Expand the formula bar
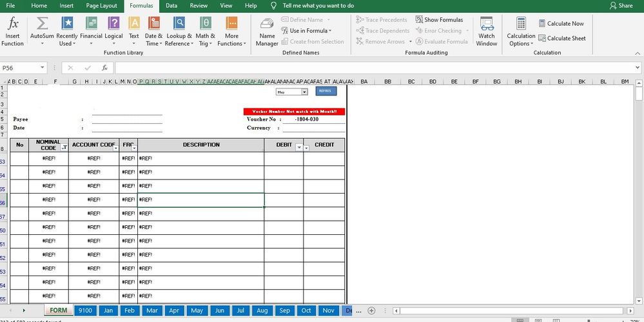This screenshot has width=644, height=322. (x=638, y=68)
